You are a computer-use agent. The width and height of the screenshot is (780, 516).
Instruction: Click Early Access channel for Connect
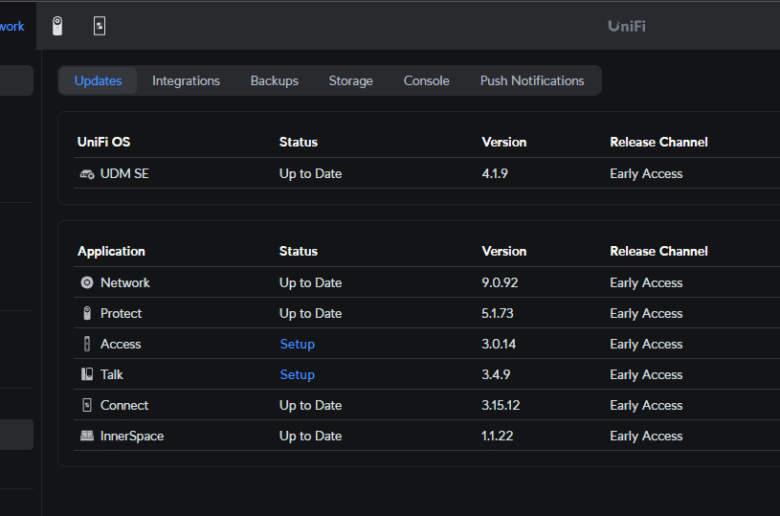pyautogui.click(x=646, y=405)
